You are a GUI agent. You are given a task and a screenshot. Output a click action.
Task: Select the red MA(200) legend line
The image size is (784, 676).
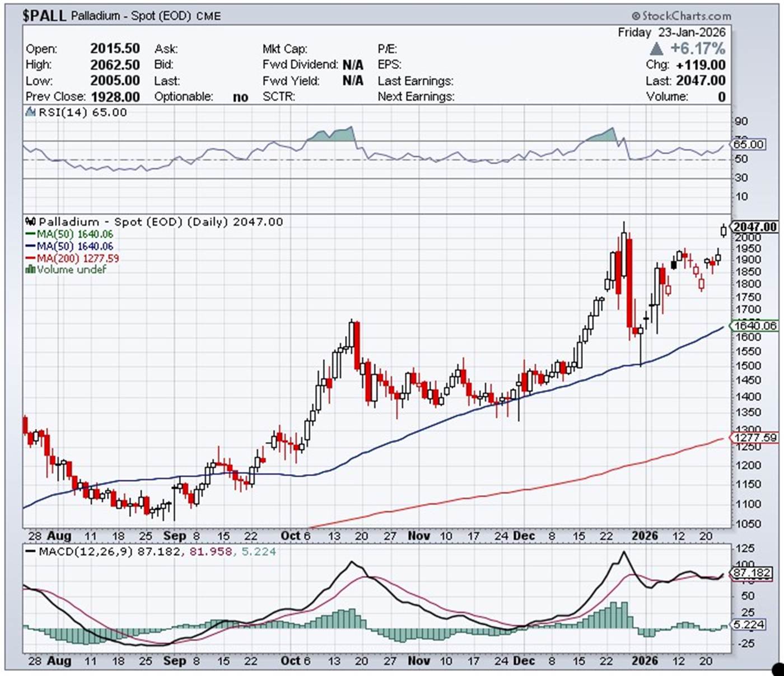tap(31, 259)
